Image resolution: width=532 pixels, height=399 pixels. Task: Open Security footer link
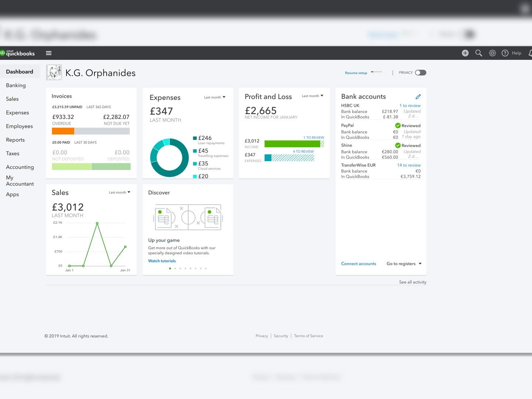[281, 336]
